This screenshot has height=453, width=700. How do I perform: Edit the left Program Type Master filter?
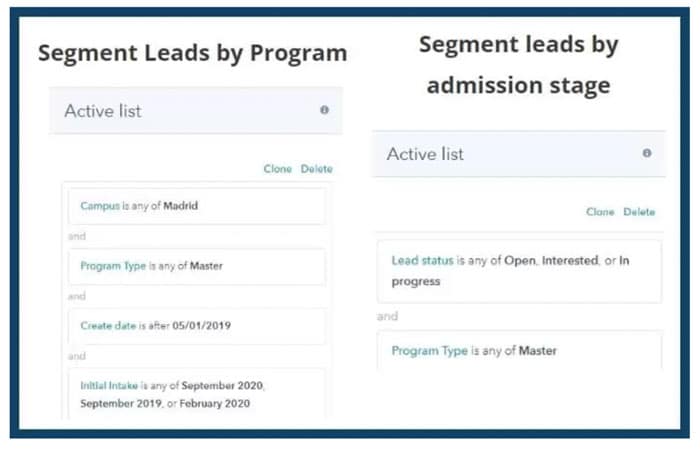pos(197,266)
